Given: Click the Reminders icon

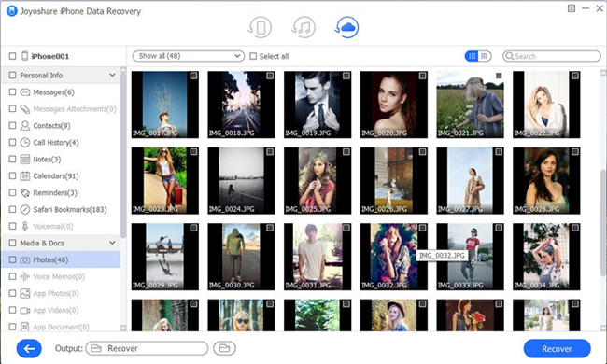Looking at the screenshot, I should pos(25,192).
